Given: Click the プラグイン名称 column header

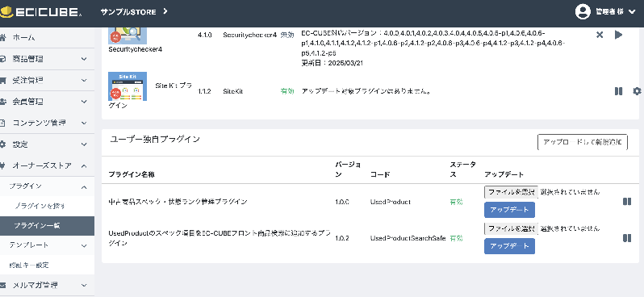Looking at the screenshot, I should pyautogui.click(x=132, y=174).
